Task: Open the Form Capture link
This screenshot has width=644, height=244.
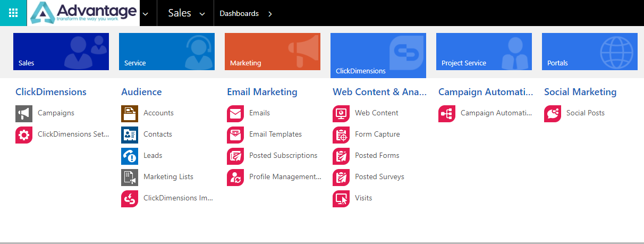Action: (377, 134)
